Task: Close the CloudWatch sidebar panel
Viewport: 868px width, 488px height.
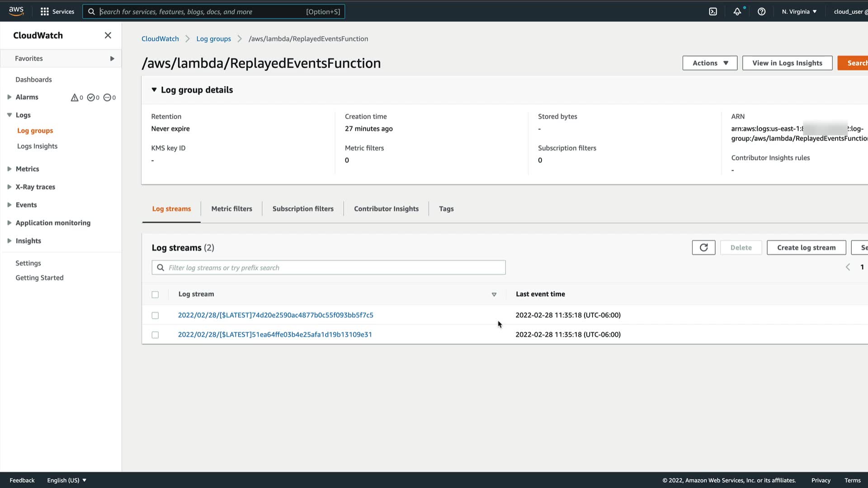Action: coord(108,35)
